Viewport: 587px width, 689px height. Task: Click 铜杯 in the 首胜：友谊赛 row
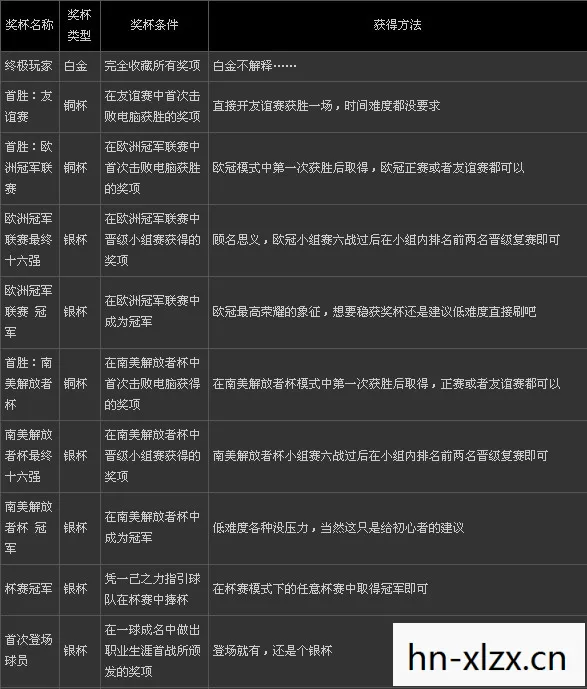[x=76, y=106]
